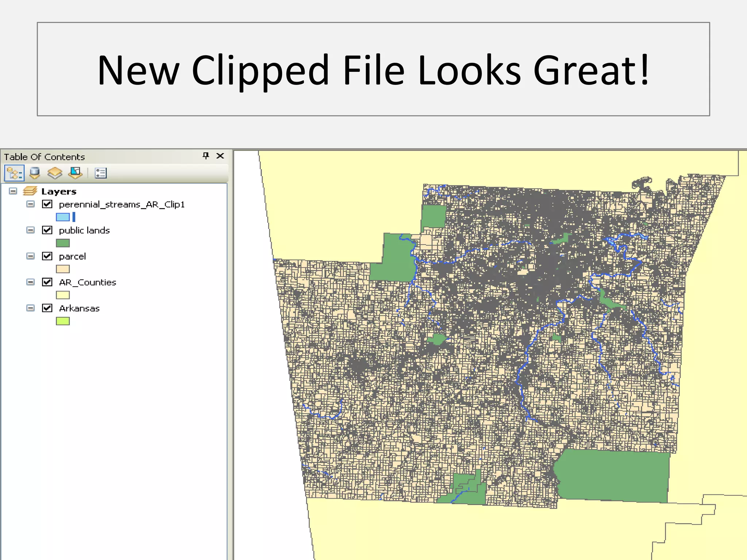Toggle auto-hide pin on Table Of Contents
The height and width of the screenshot is (560, 747).
(x=206, y=156)
